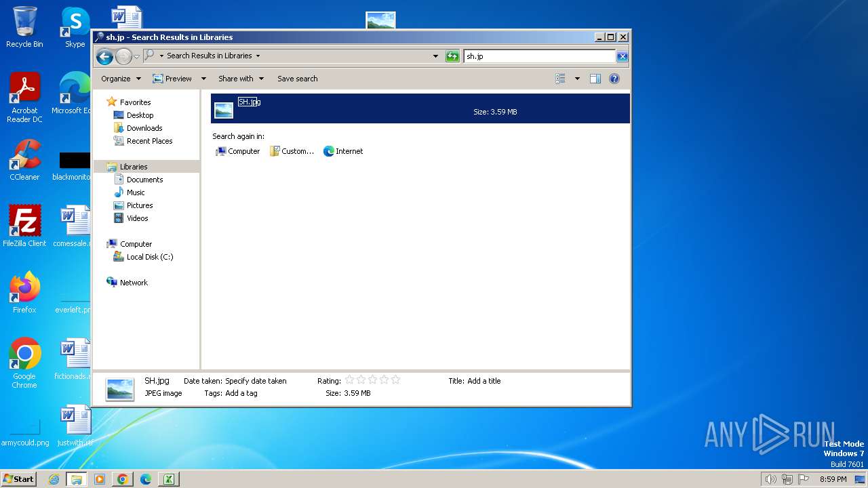The image size is (868, 488).
Task: Click the sh.jp search input field
Action: pos(539,56)
